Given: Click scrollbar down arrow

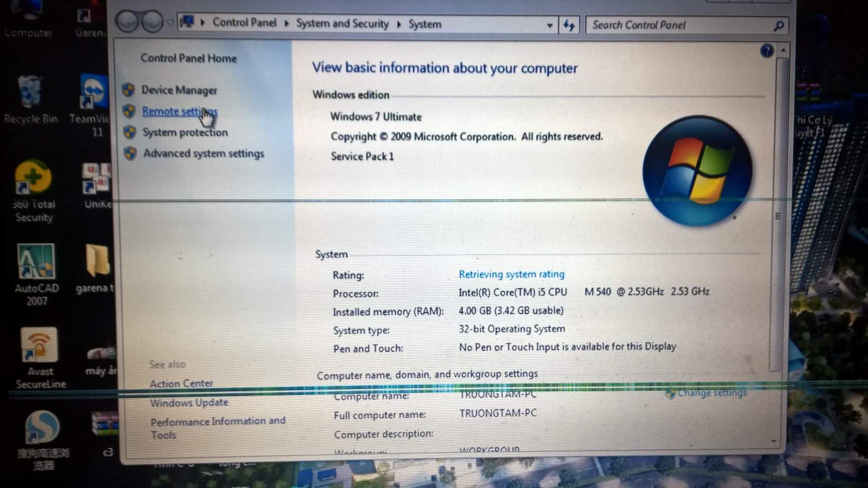Looking at the screenshot, I should tap(774, 441).
